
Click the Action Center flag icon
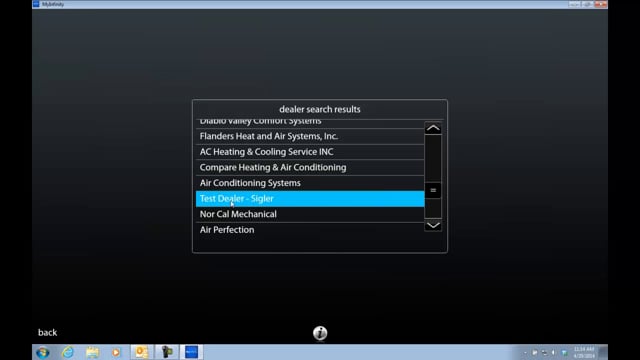pos(535,352)
